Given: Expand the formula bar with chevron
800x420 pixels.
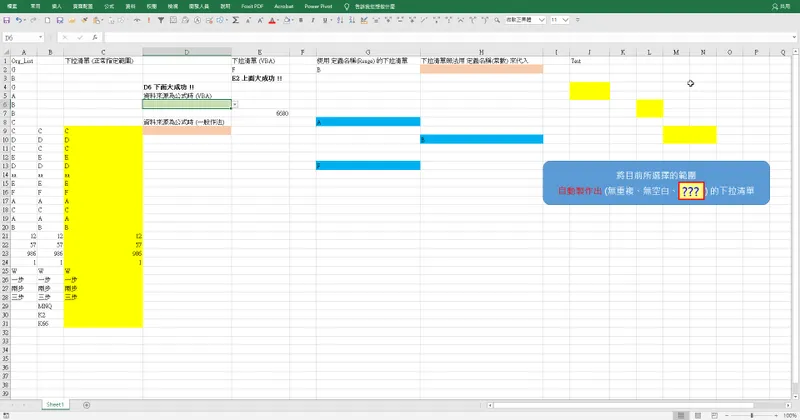Looking at the screenshot, I should point(794,37).
